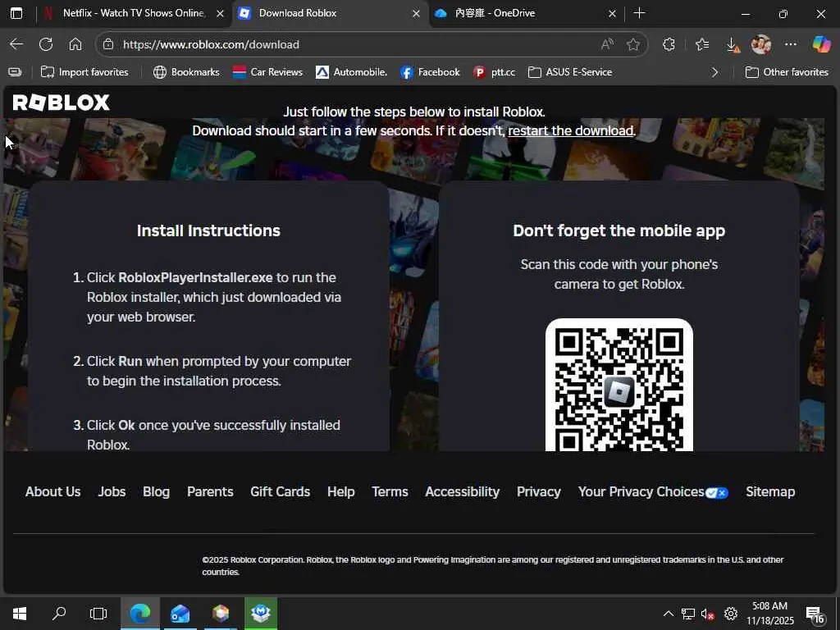Go back to the previous page
840x630 pixels.
click(16, 44)
